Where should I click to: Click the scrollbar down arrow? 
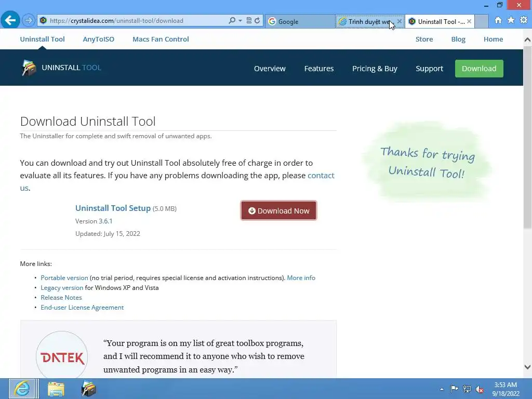pos(527,367)
